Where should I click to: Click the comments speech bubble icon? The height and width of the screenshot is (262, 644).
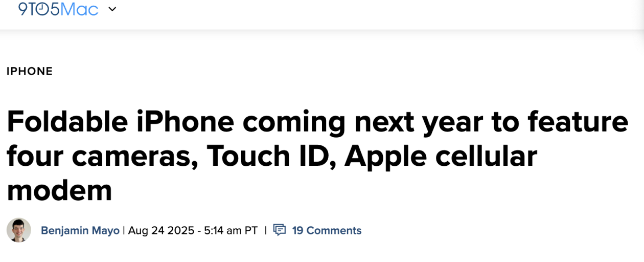(280, 230)
